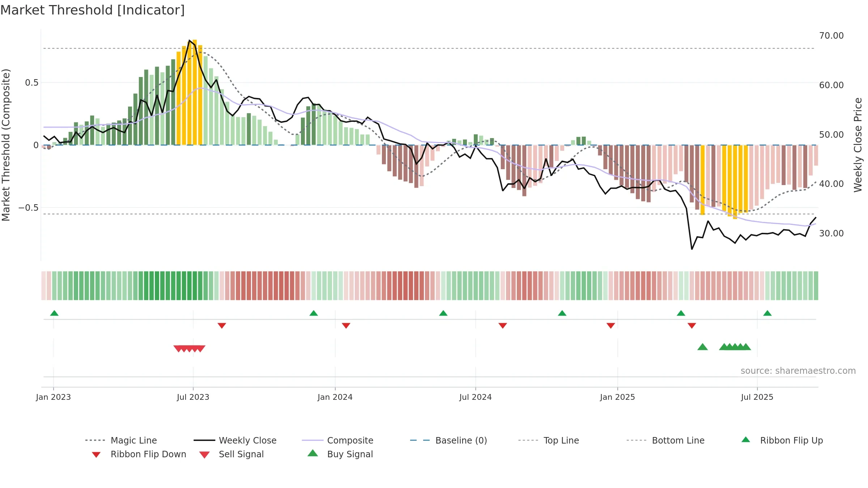The image size is (868, 488).
Task: Toggle the Buy Signal legend entry
Action: point(340,454)
